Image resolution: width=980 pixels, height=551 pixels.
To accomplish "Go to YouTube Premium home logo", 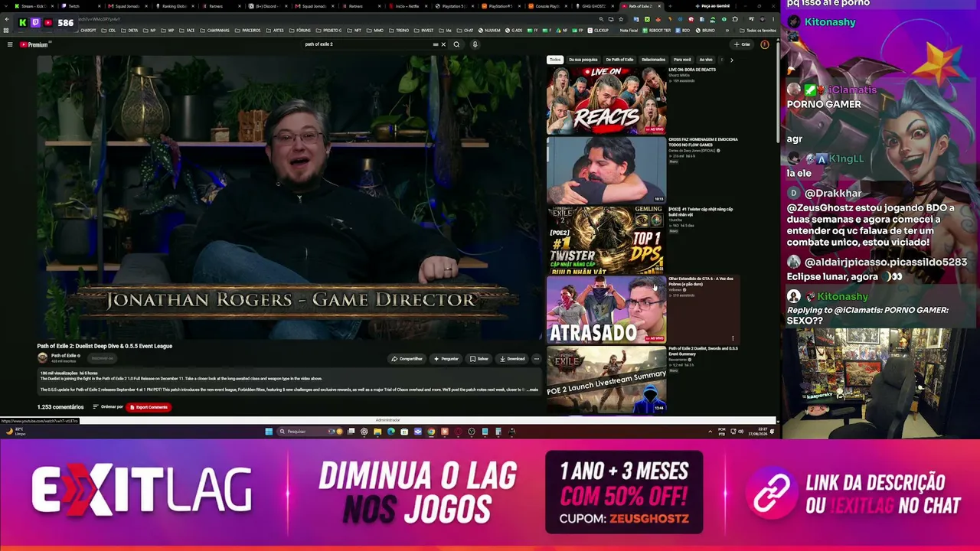I will (x=34, y=44).
